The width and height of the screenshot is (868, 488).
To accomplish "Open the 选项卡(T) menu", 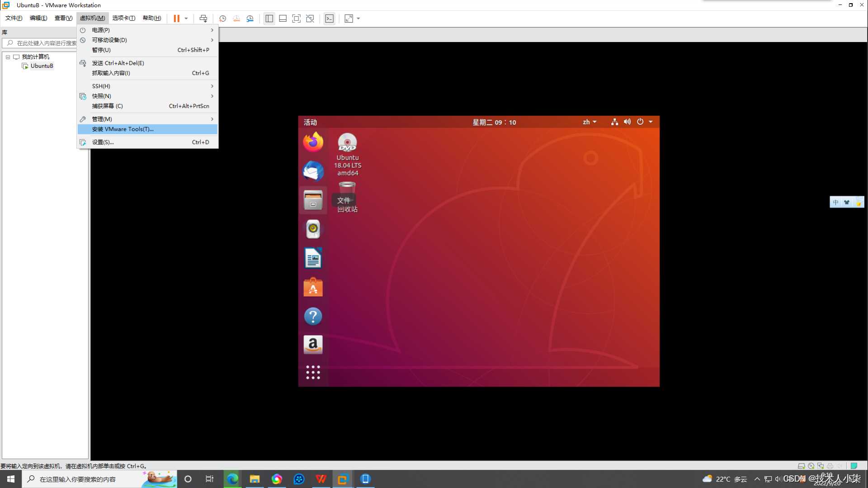I will 124,18.
